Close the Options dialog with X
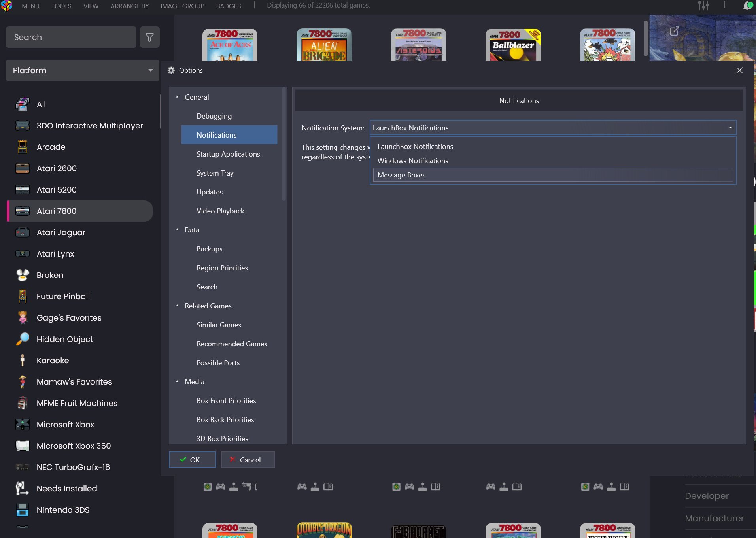The image size is (756, 538). pos(739,70)
